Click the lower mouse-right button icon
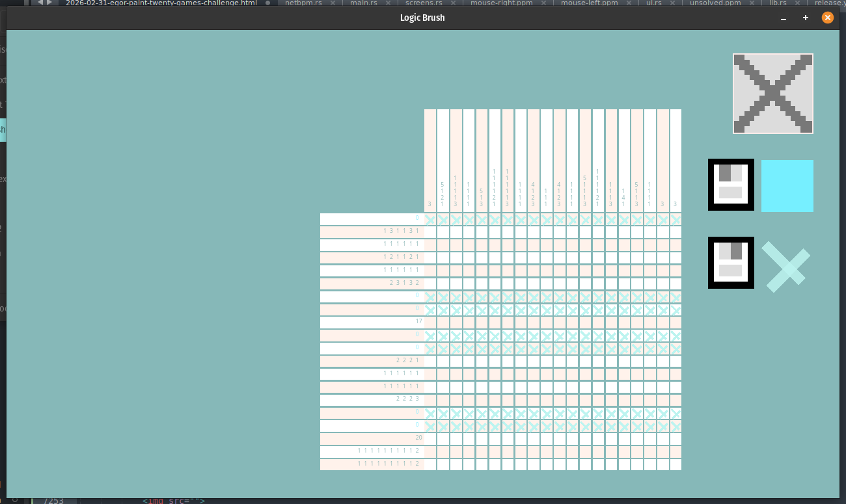The image size is (846, 504). [731, 263]
